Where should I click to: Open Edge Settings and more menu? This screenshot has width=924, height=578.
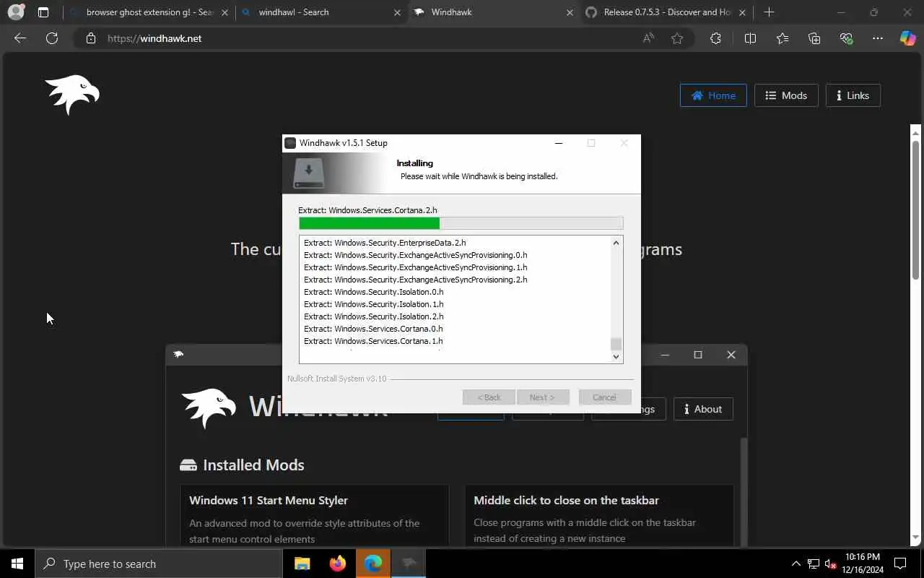coord(878,38)
